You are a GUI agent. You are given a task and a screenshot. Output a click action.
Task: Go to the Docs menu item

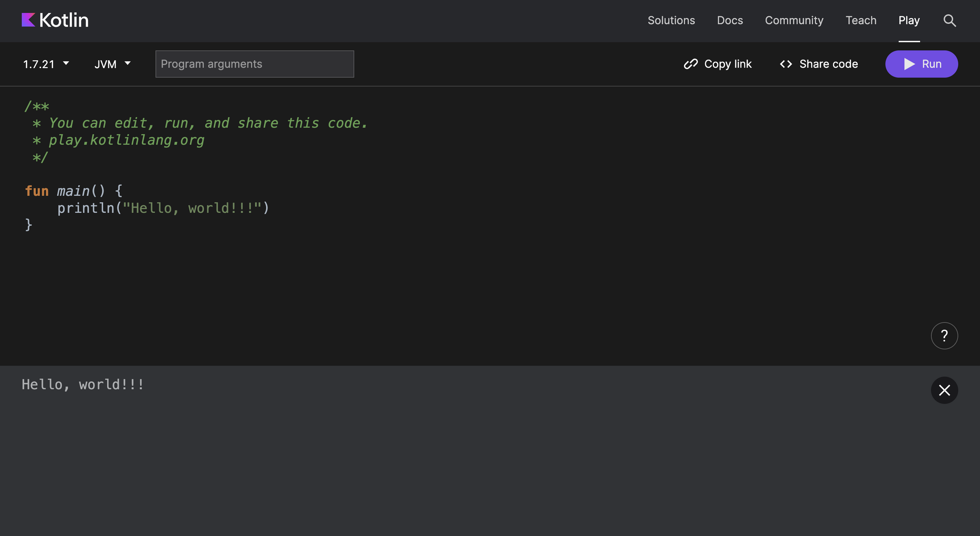pos(730,20)
